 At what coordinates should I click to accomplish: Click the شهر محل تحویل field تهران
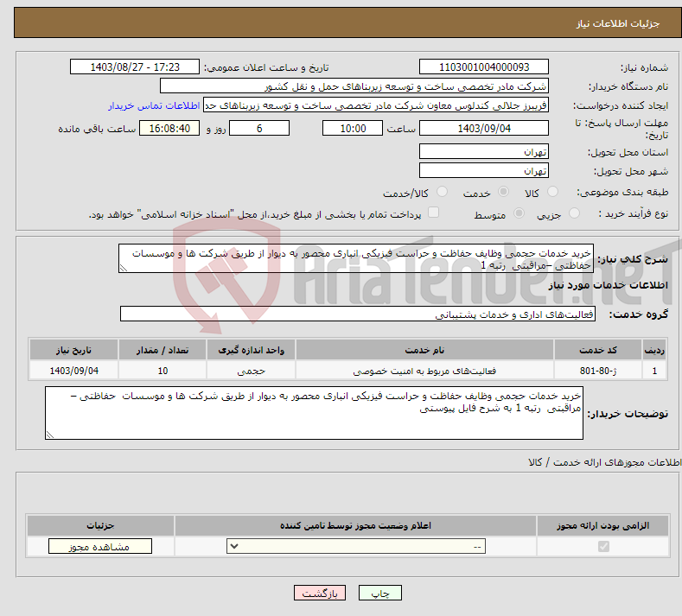pos(484,170)
